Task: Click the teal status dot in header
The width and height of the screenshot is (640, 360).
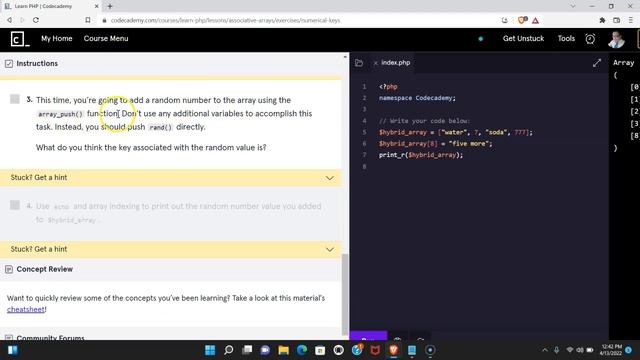Action: (480, 39)
